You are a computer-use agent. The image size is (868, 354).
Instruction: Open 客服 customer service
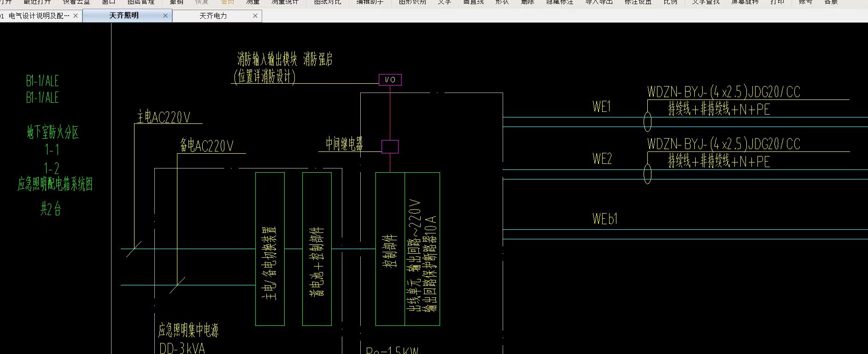click(831, 2)
